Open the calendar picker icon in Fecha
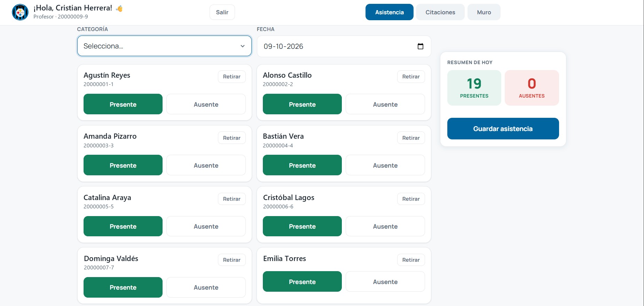Screen dimensions: 644x306 click(x=421, y=46)
